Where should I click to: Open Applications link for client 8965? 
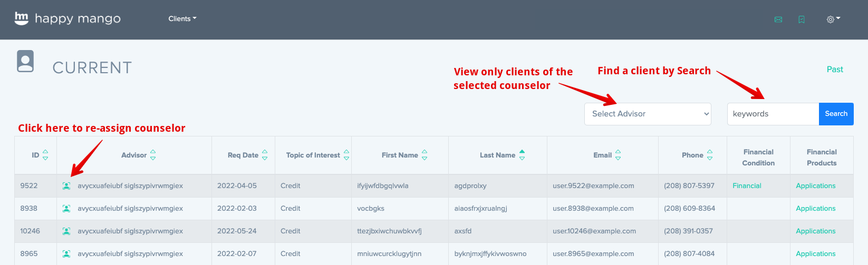[x=816, y=253]
